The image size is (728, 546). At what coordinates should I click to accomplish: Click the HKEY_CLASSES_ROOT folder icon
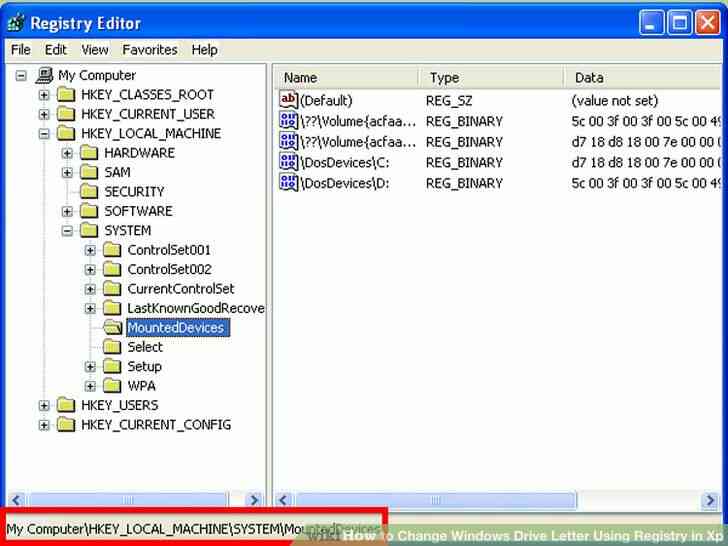[66, 95]
